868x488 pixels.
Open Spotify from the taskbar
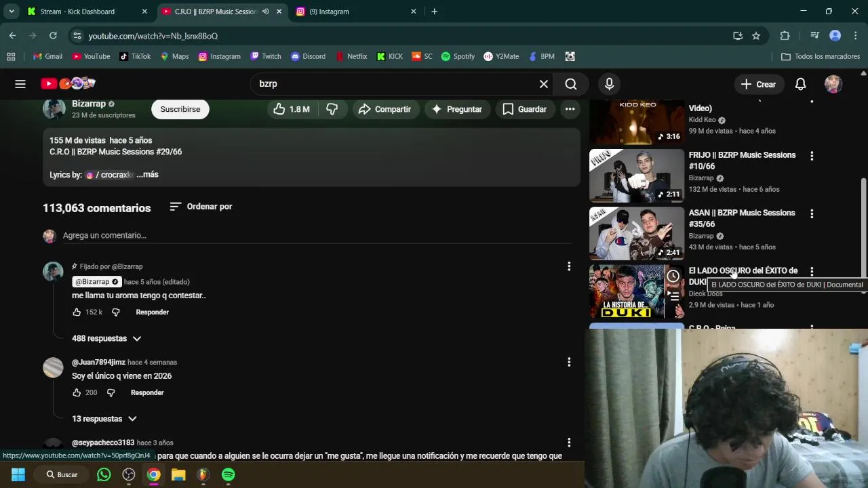point(229,474)
